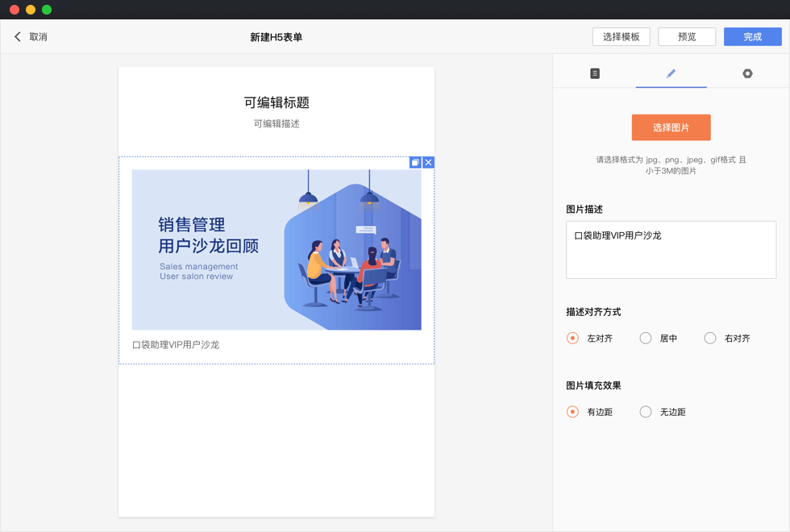This screenshot has height=532, width=790.
Task: Click the 可编辑描述 subtitle
Action: (x=276, y=124)
